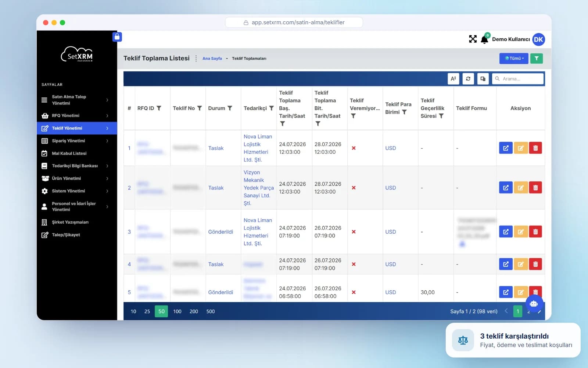Click red delete icon for row 1
The height and width of the screenshot is (368, 588).
click(535, 148)
